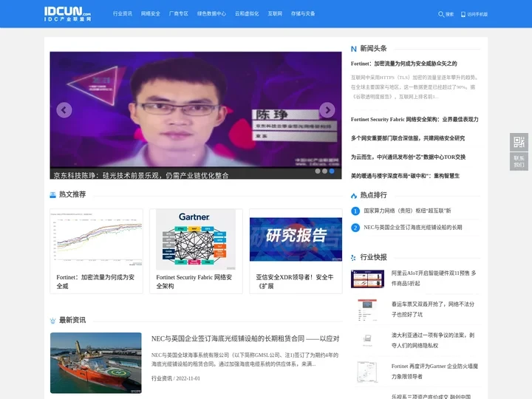The image size is (532, 399).
Task: Open card title 亚信安全XDR领导者
Action: (x=295, y=282)
